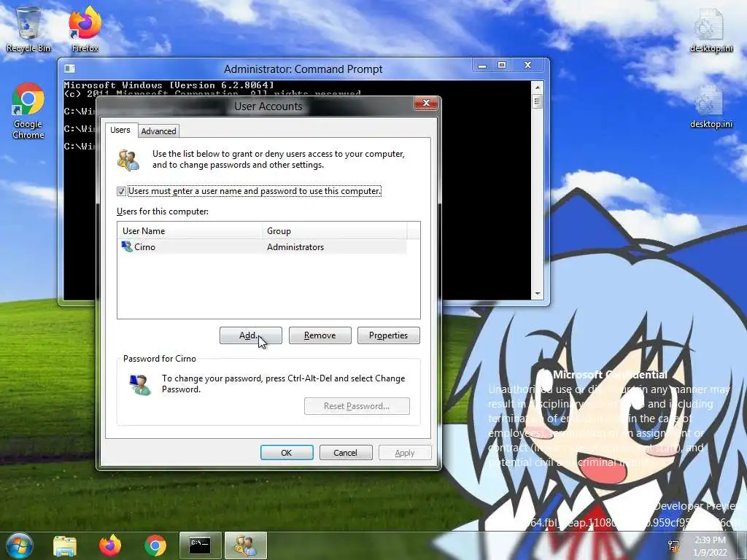Viewport: 747px width, 560px height.
Task: Click Command Prompt scrollbar up arrow
Action: coord(538,87)
